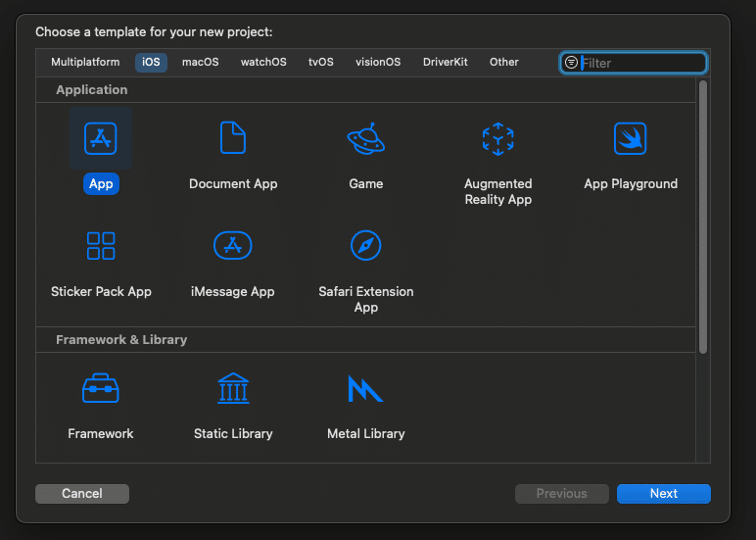Choose the Document App template icon
Image resolution: width=756 pixels, height=540 pixels.
click(x=233, y=138)
